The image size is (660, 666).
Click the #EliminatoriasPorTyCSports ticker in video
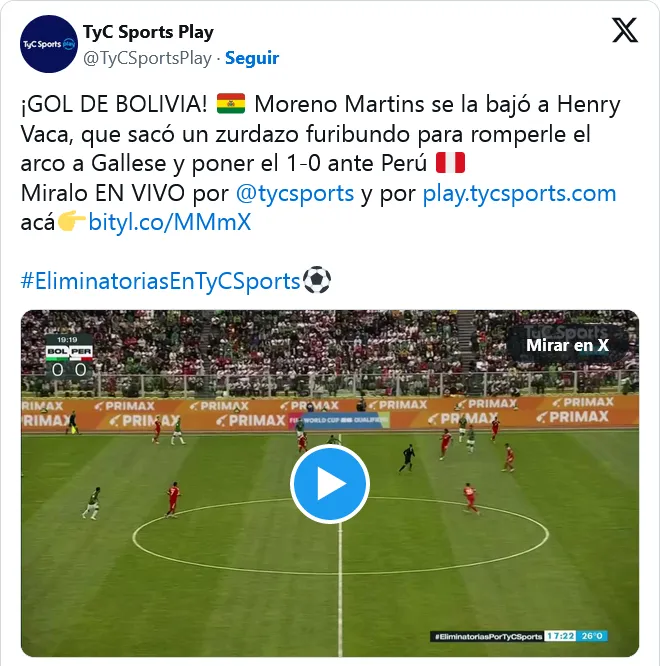tap(487, 636)
